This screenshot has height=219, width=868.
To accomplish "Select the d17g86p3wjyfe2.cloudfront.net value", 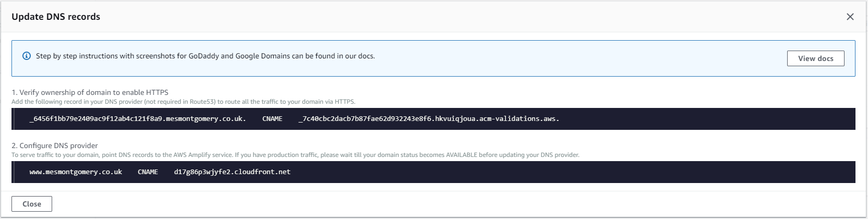I will 232,172.
